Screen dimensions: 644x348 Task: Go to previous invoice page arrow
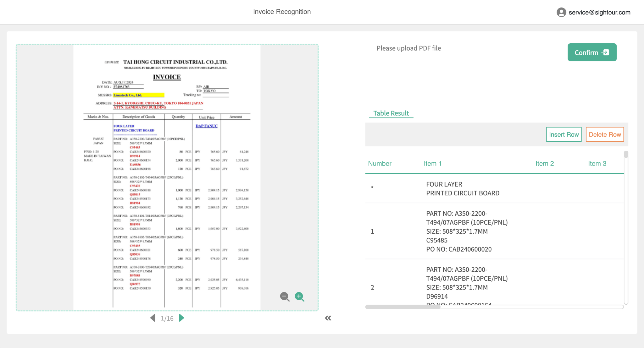153,318
